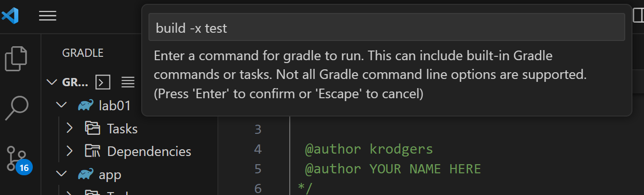The height and width of the screenshot is (195, 644).
Task: Click the Gradle command input containing 'build -x test'
Action: point(387,28)
